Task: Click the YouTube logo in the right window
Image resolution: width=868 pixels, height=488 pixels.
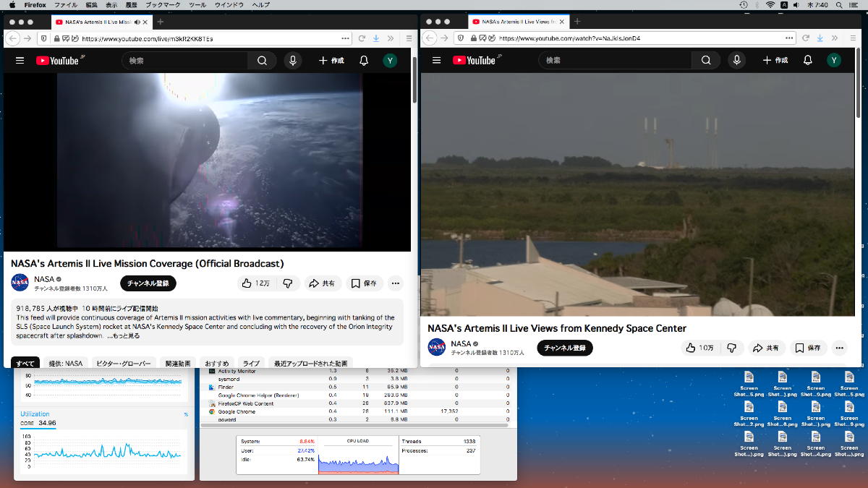Action: coord(475,61)
